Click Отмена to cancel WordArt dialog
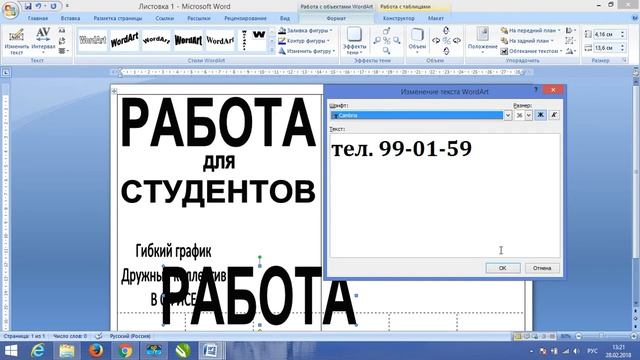The width and height of the screenshot is (640, 360). pos(542,268)
